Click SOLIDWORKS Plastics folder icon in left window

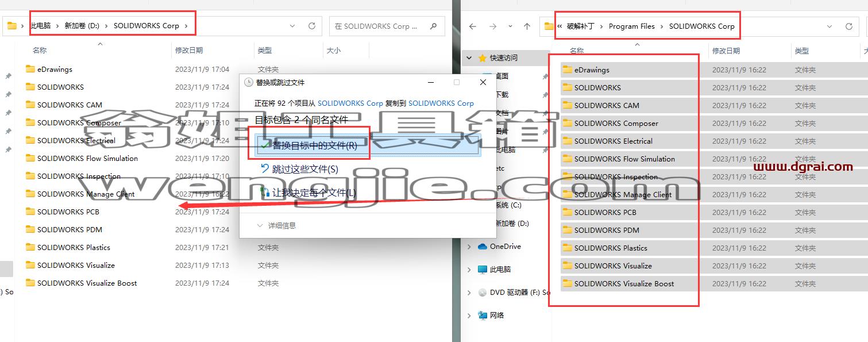[x=30, y=247]
